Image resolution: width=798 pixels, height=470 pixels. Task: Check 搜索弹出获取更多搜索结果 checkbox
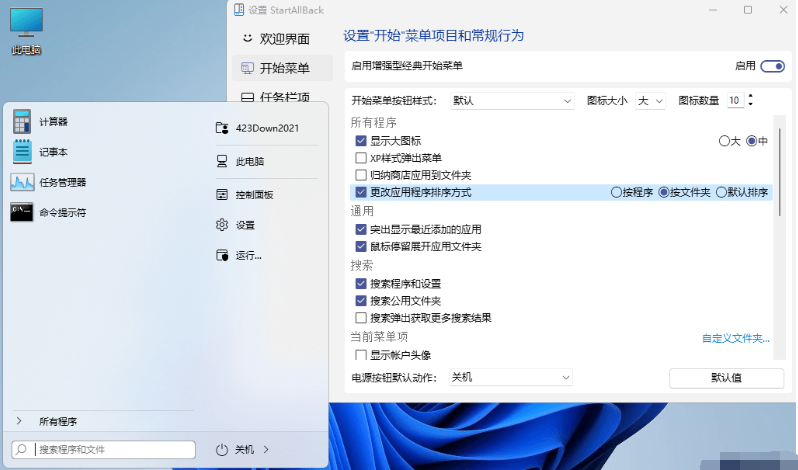point(361,318)
